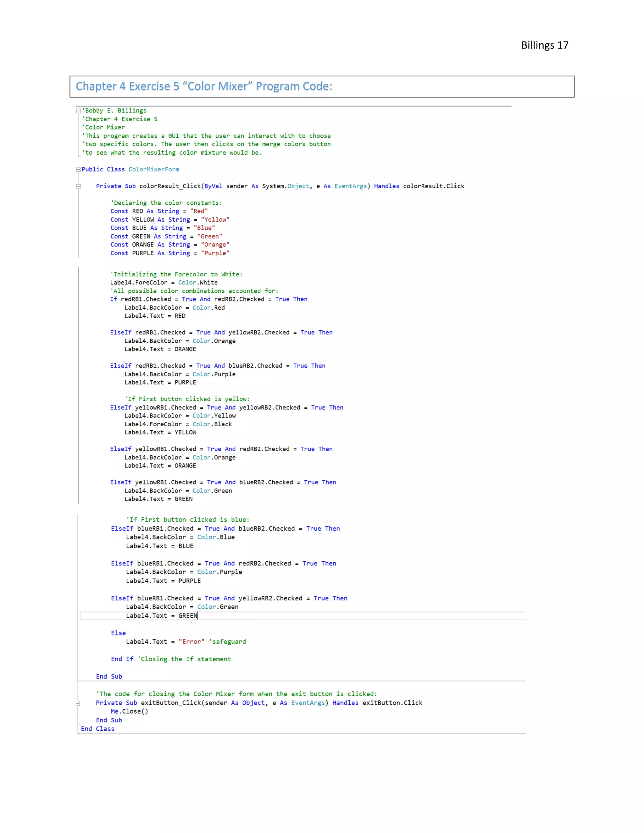Click the Color.Black ForeColor assignment line
This screenshot has height=833, width=644.
point(178,424)
